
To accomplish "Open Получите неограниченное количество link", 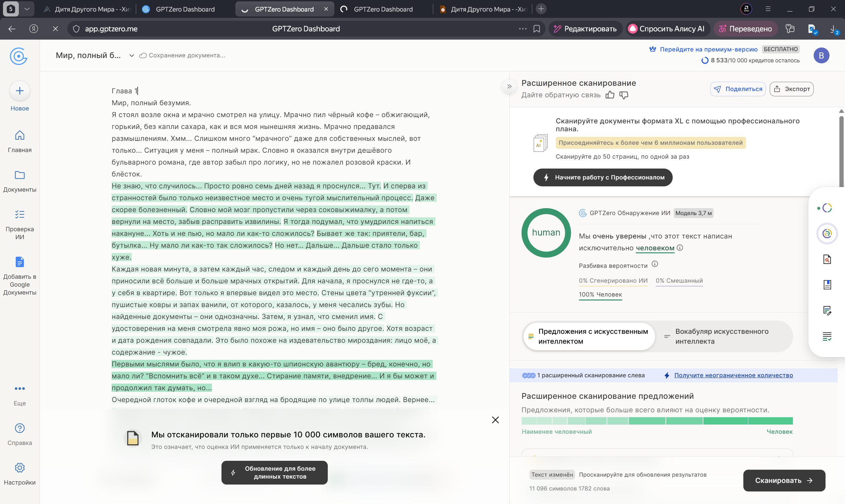I will [733, 375].
